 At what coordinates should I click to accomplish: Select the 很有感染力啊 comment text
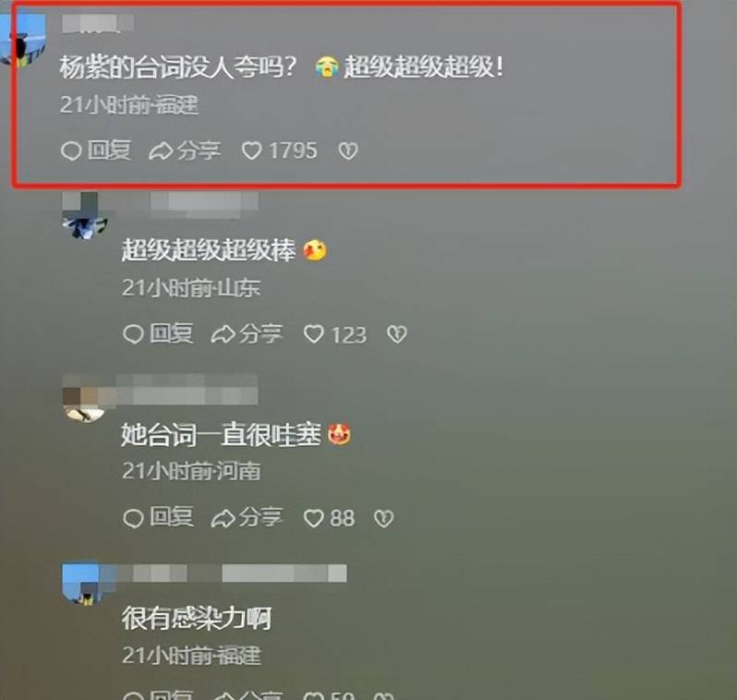click(x=197, y=618)
